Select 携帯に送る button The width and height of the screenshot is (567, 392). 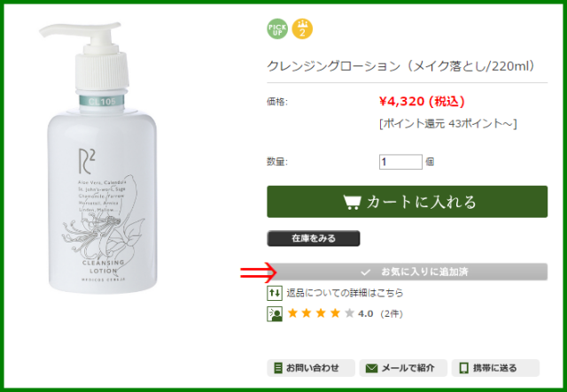pos(495,368)
